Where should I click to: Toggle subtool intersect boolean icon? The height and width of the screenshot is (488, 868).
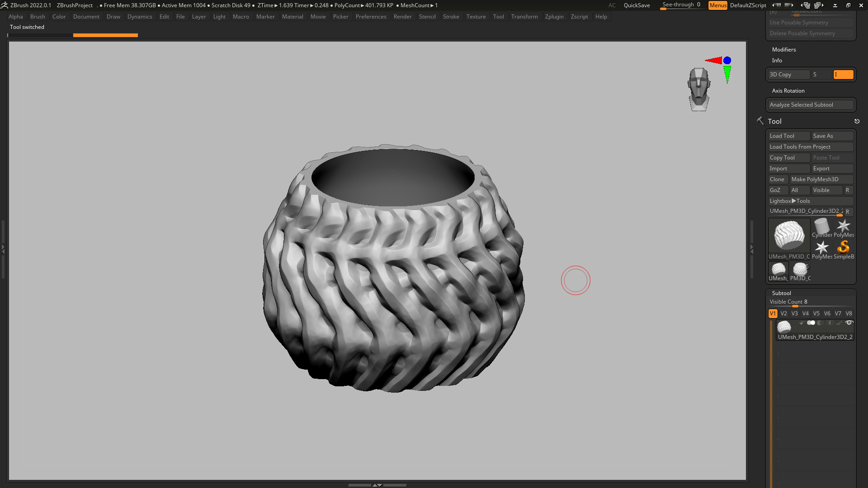coord(830,323)
